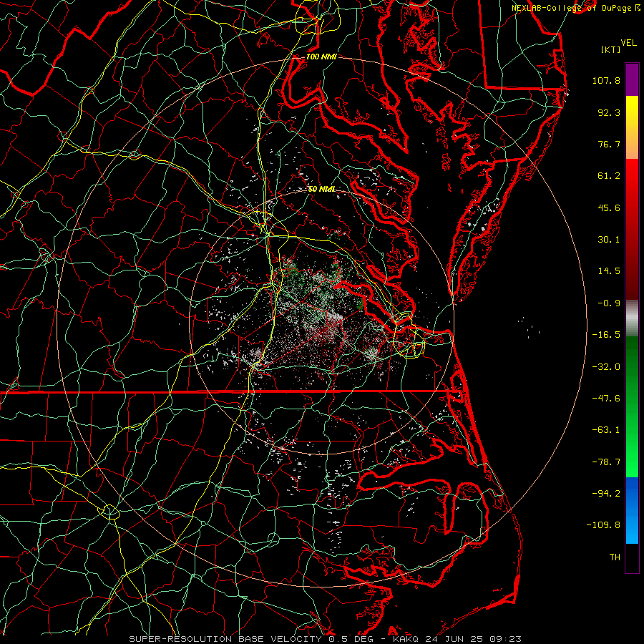Click the blue segment of the color bar
This screenshot has width=644, height=644.
click(632, 510)
